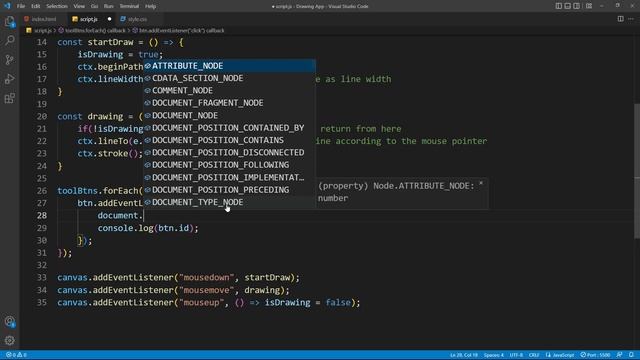Select DOCUMENT_TYPE_NODE suggestion
This screenshot has width=640, height=360.
click(229, 202)
